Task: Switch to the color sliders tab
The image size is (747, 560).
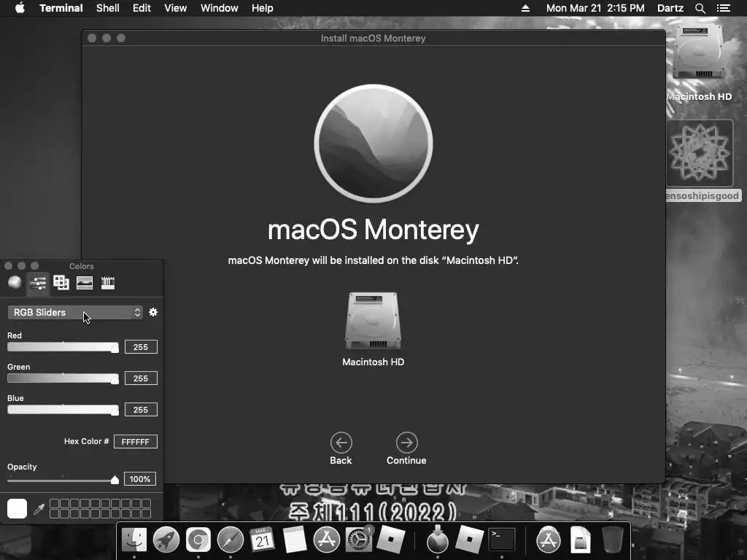Action: [x=38, y=283]
